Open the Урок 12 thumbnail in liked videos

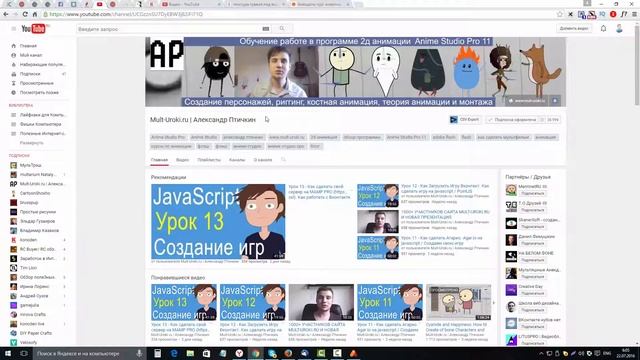coord(252,302)
